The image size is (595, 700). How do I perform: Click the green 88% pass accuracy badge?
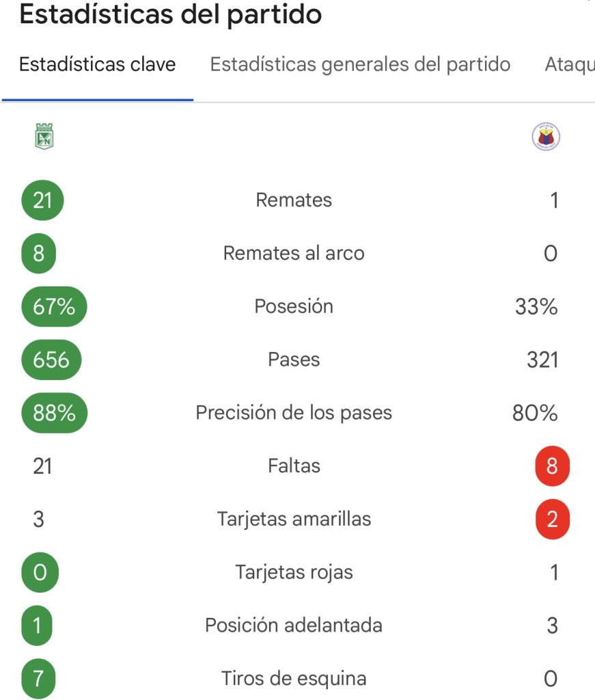[x=55, y=412]
